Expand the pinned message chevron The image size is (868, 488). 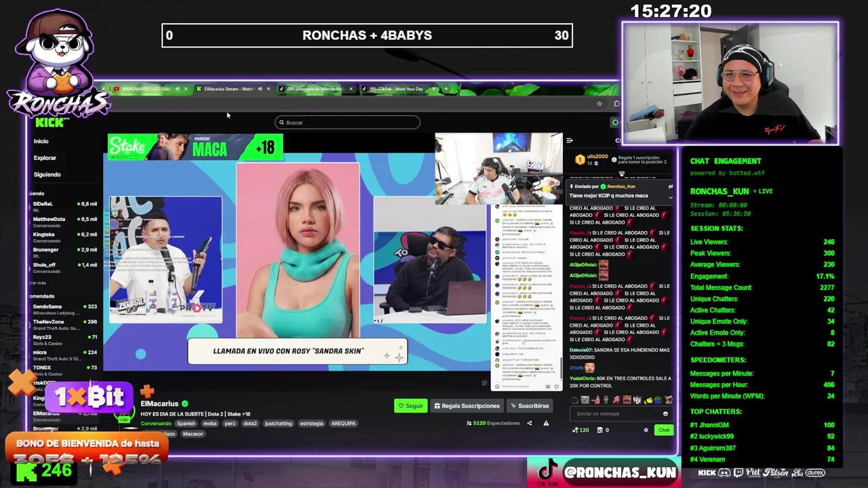coord(670,197)
